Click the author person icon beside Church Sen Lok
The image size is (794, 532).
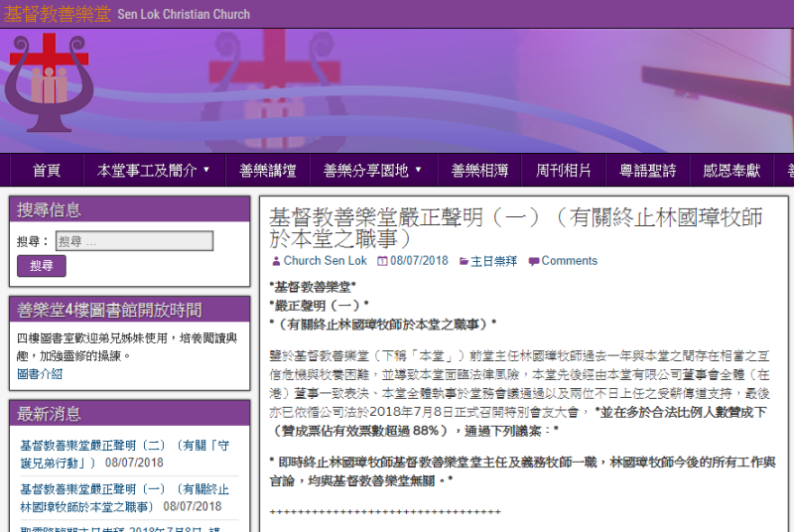coord(275,261)
